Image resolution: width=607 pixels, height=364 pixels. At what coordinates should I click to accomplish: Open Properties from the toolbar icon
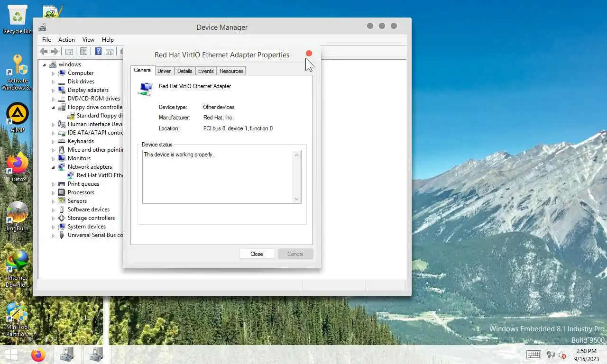[x=83, y=52]
